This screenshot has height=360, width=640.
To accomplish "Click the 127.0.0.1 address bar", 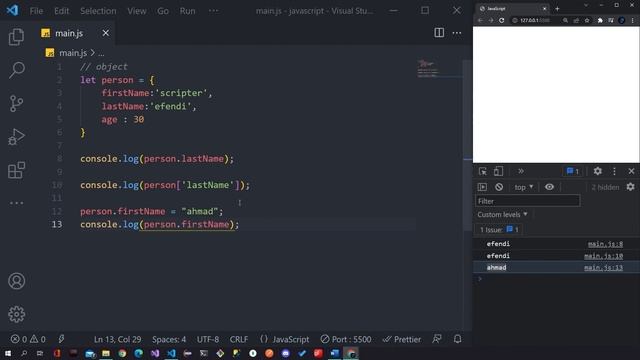I will 535,20.
